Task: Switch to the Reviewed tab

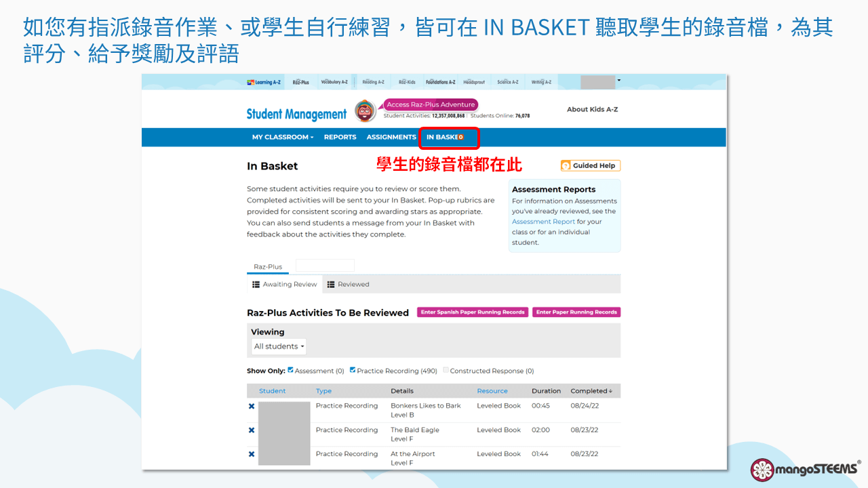Action: pos(348,285)
